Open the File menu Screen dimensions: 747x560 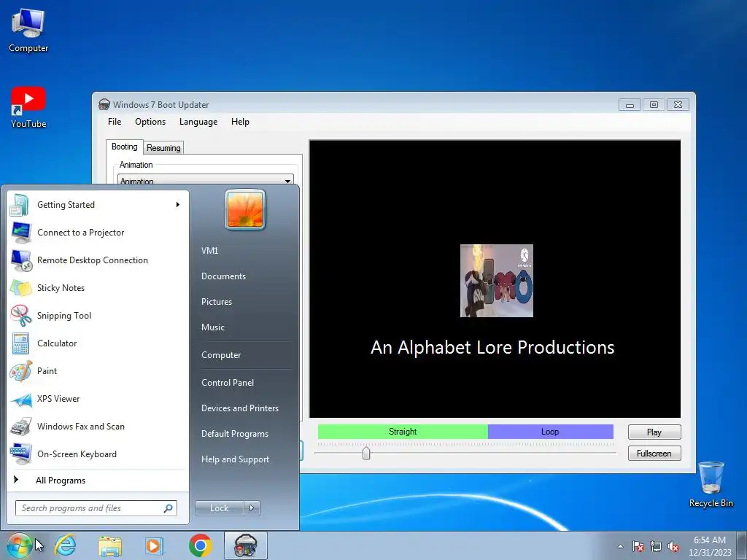pos(115,122)
